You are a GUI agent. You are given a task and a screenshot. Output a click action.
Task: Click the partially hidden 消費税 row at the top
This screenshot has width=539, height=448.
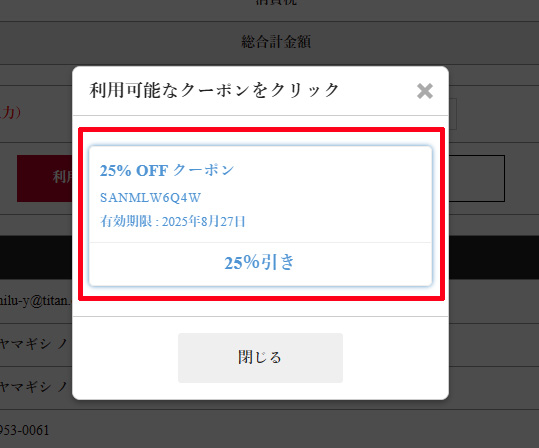(275, 2)
